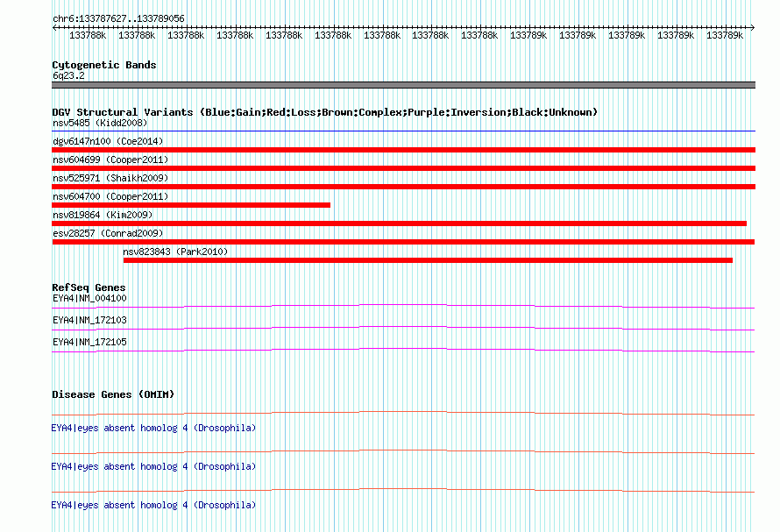Open the nsv823843 (Park2010) variant label

pos(175,252)
